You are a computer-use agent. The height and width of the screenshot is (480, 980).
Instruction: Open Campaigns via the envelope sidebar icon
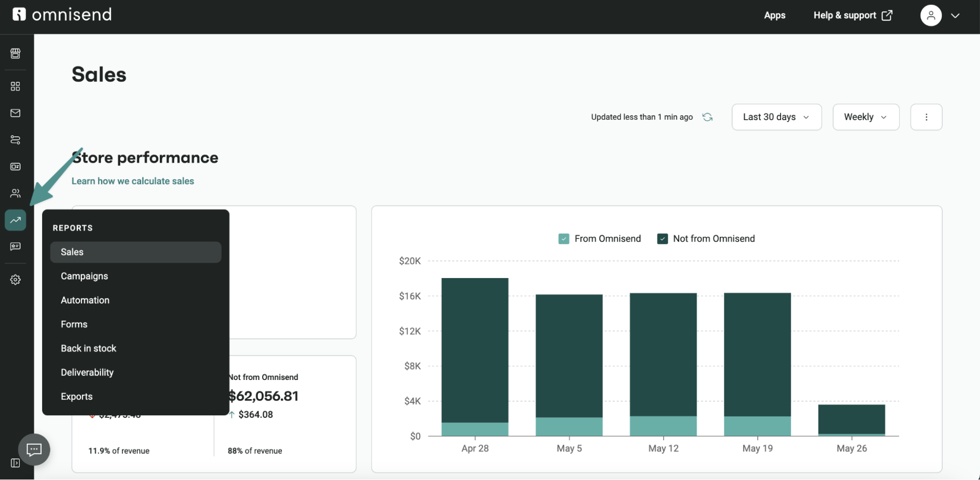pos(15,113)
